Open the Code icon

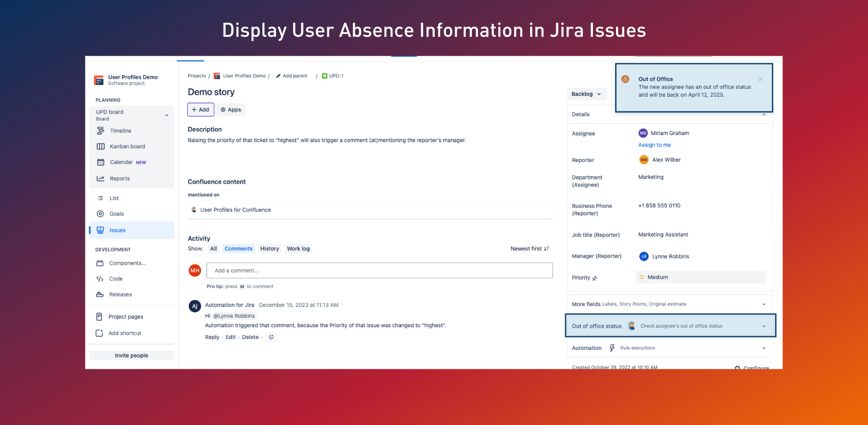click(x=100, y=279)
